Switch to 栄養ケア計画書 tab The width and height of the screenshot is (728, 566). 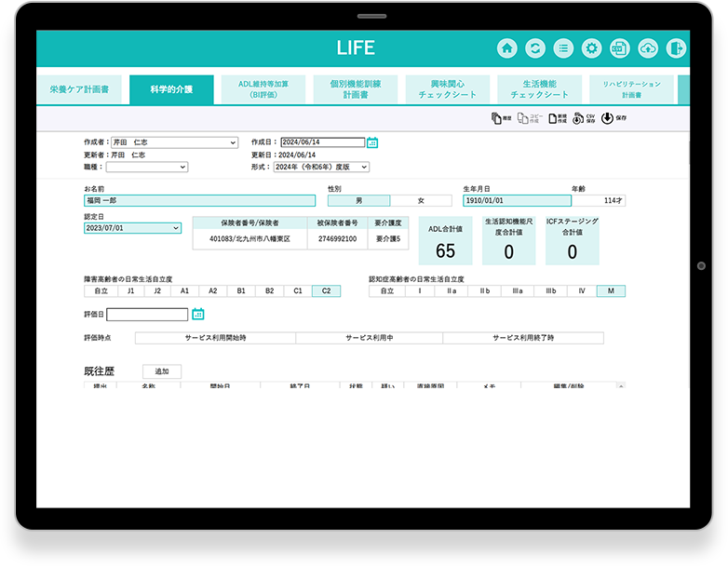point(79,89)
